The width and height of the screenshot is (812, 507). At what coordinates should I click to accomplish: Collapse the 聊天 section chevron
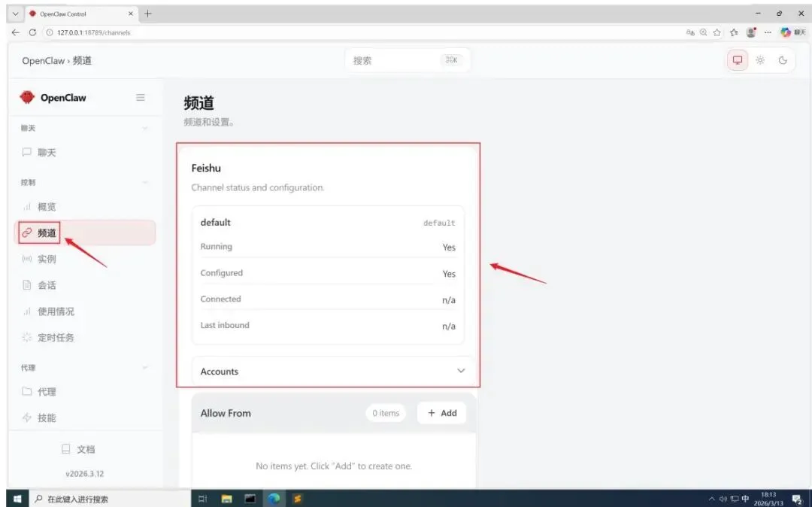point(145,128)
